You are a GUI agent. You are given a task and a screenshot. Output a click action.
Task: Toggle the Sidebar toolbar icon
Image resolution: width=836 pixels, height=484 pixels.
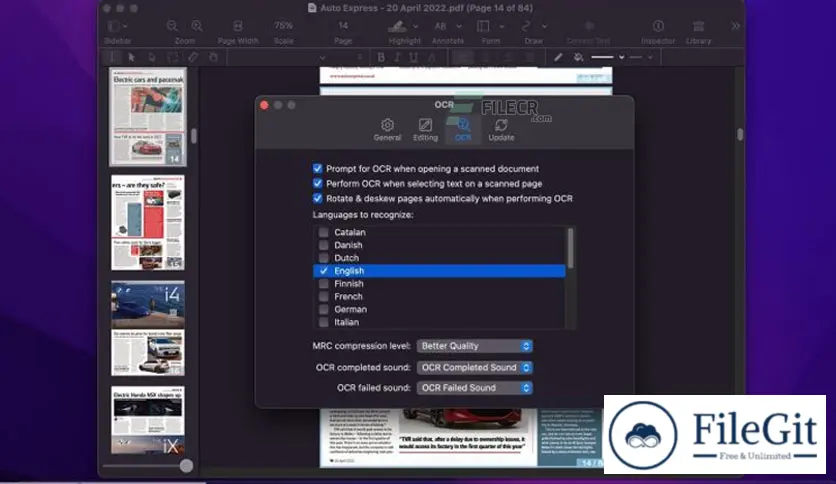(113, 26)
